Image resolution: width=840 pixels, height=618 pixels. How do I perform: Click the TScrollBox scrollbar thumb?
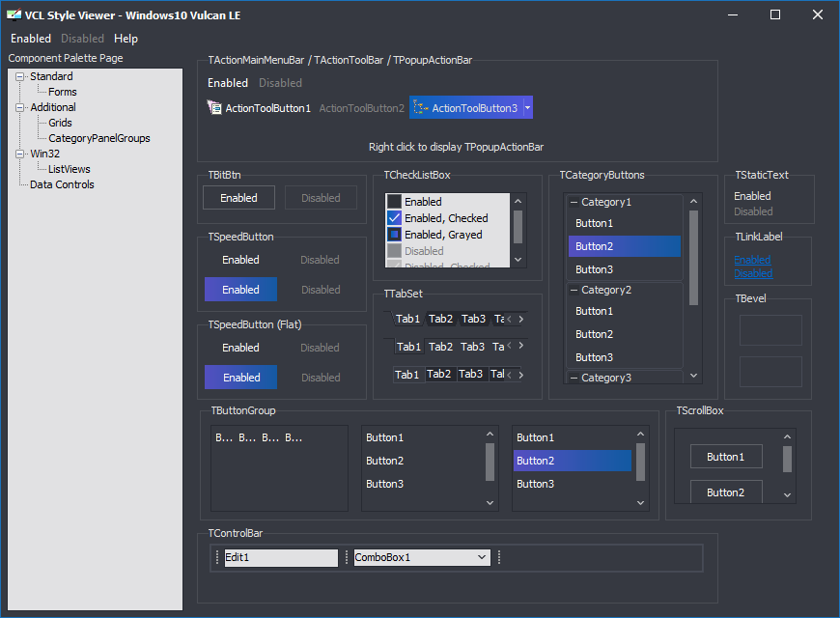pos(787,460)
